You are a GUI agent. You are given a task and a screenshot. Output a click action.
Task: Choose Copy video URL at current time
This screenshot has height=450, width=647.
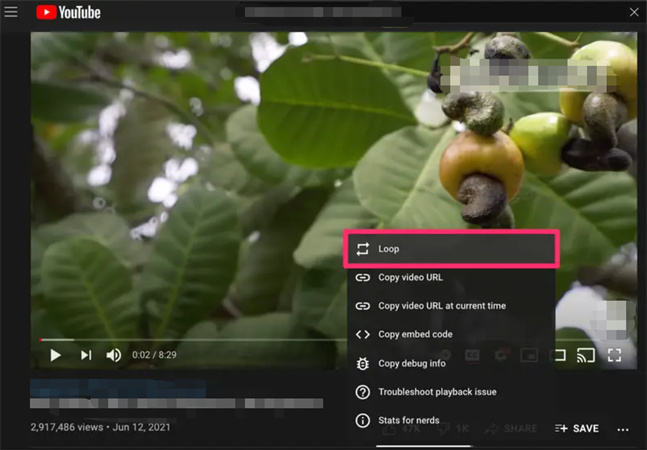click(x=451, y=306)
